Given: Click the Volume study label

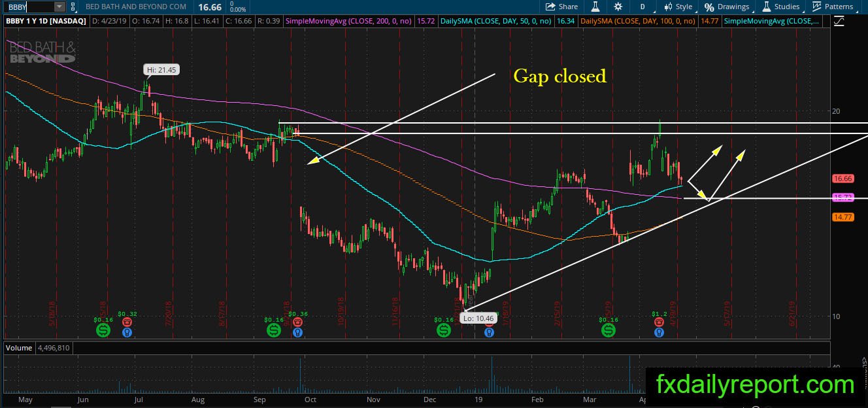Looking at the screenshot, I should pyautogui.click(x=19, y=348).
